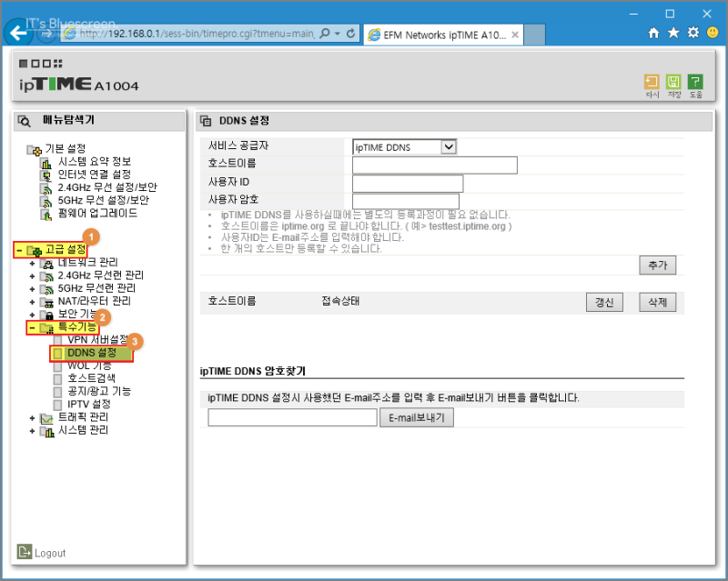This screenshot has height=581, width=728.
Task: Open browser settings gear icon
Action: pyautogui.click(x=693, y=33)
